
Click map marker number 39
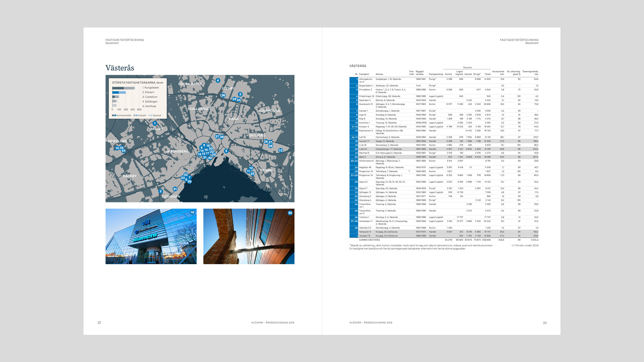coord(190,181)
